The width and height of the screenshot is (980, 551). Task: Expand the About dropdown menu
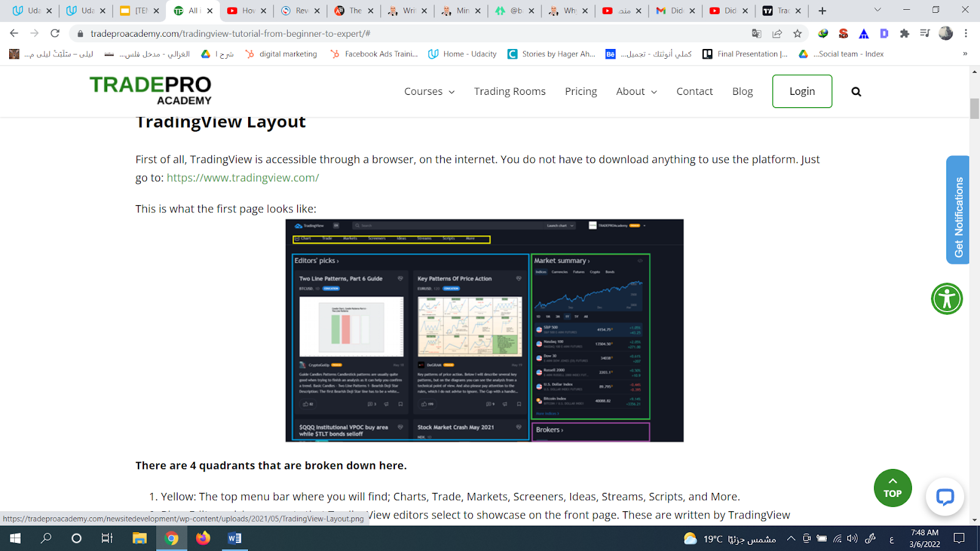(636, 91)
